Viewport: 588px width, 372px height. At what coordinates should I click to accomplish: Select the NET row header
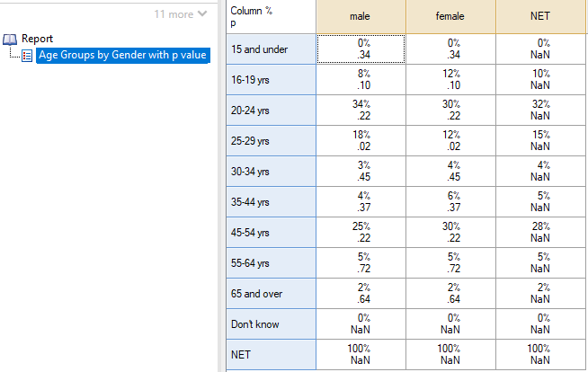pyautogui.click(x=272, y=355)
